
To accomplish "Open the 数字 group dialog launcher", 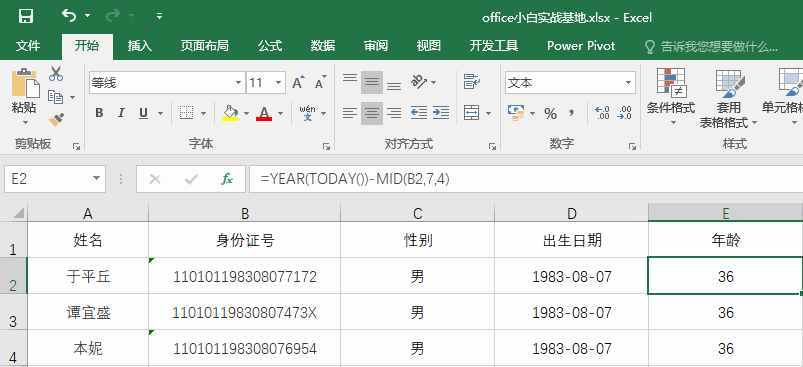I will [632, 147].
